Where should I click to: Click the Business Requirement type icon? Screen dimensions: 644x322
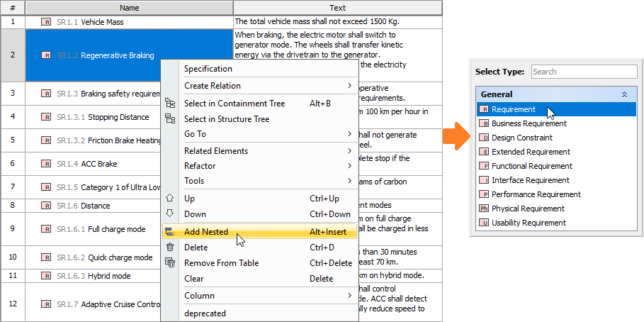pyautogui.click(x=485, y=123)
